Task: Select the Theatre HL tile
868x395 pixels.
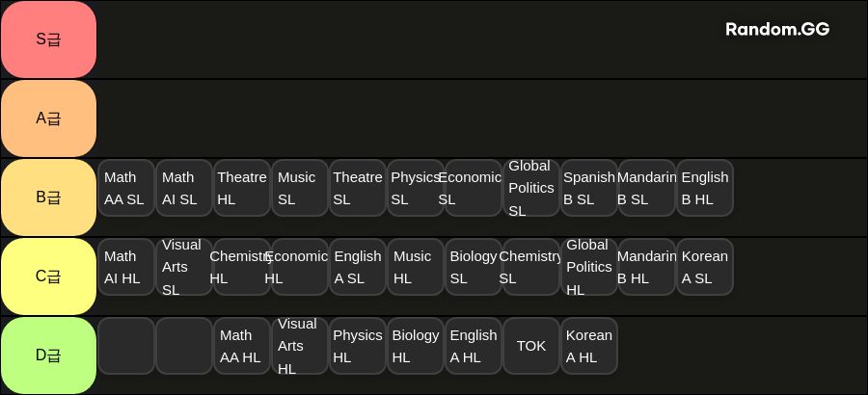Action: click(x=242, y=188)
